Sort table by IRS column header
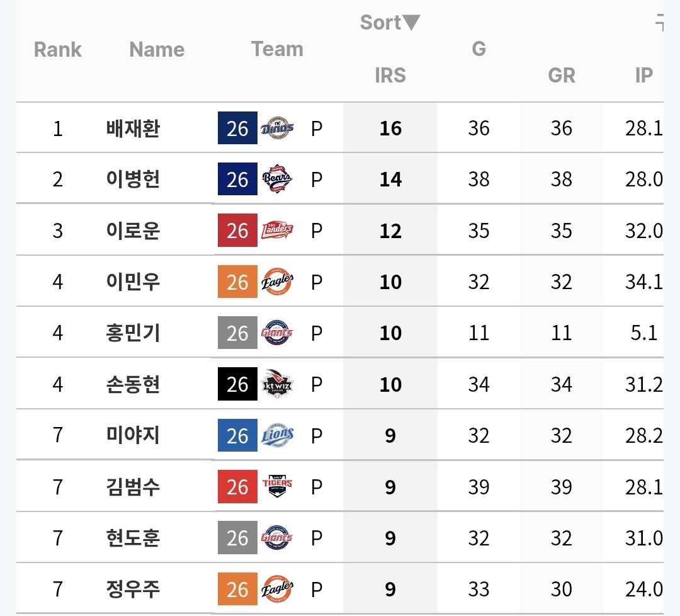The image size is (680, 616). 390,75
